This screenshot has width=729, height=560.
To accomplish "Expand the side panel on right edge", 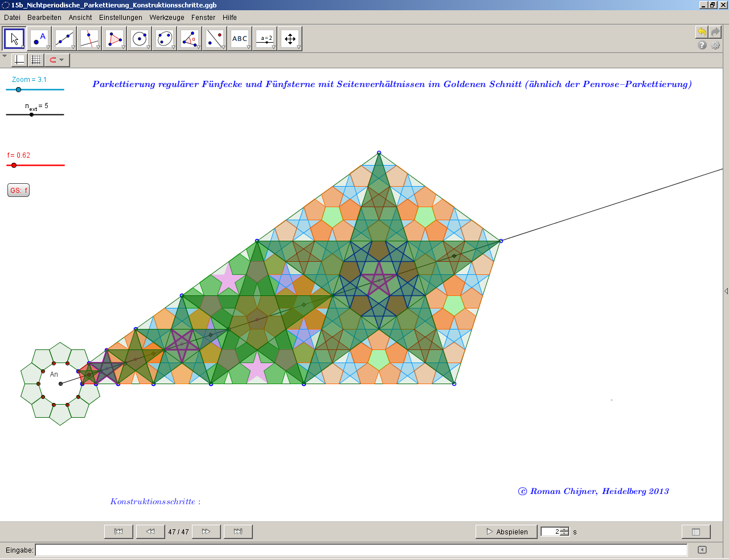I will coord(726,291).
